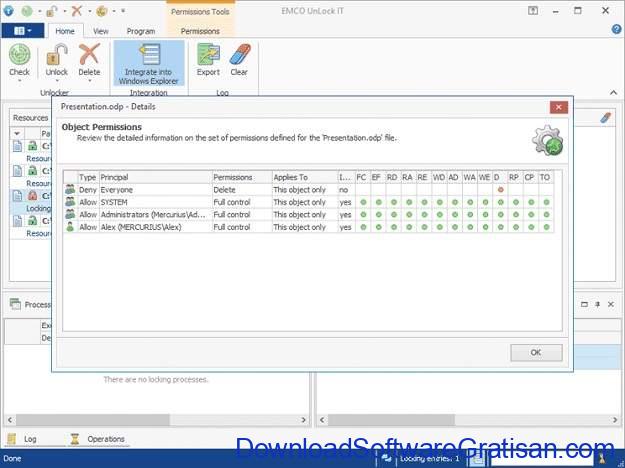Open dropdown arrow under Unlock button

56,81
